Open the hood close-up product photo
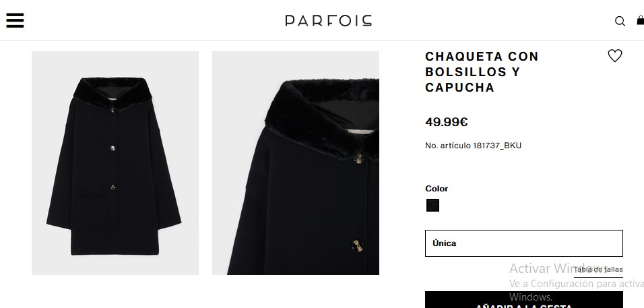The height and width of the screenshot is (308, 644). tap(296, 163)
